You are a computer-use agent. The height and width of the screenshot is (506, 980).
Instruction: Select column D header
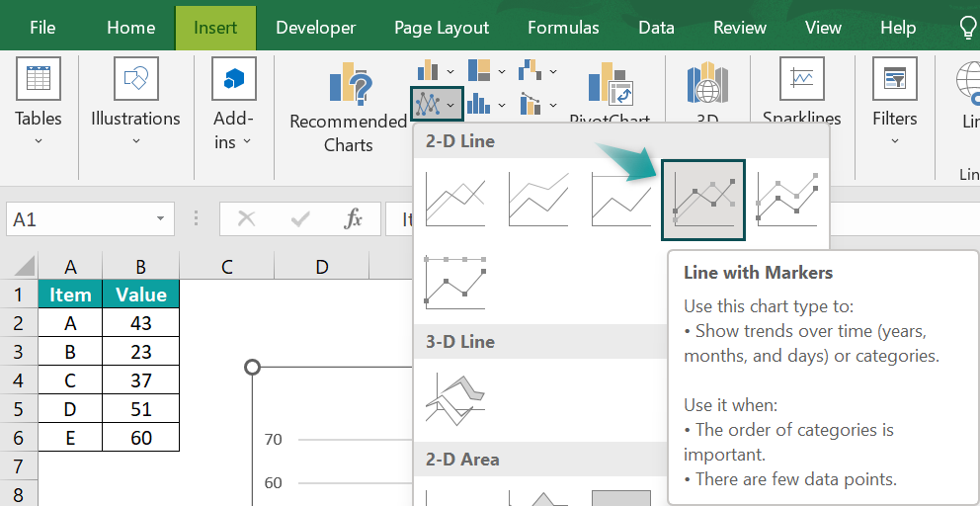click(321, 267)
